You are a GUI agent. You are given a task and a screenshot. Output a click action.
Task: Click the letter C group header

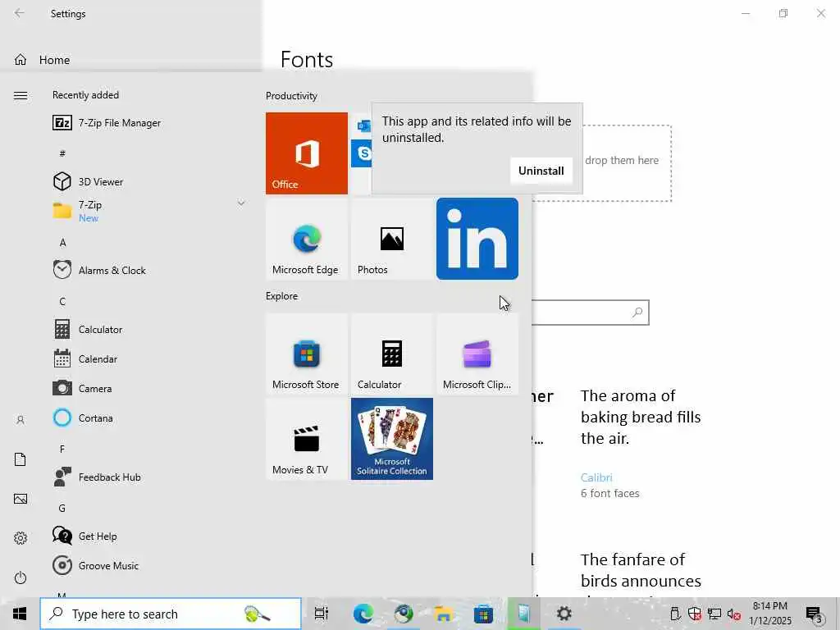coord(62,302)
